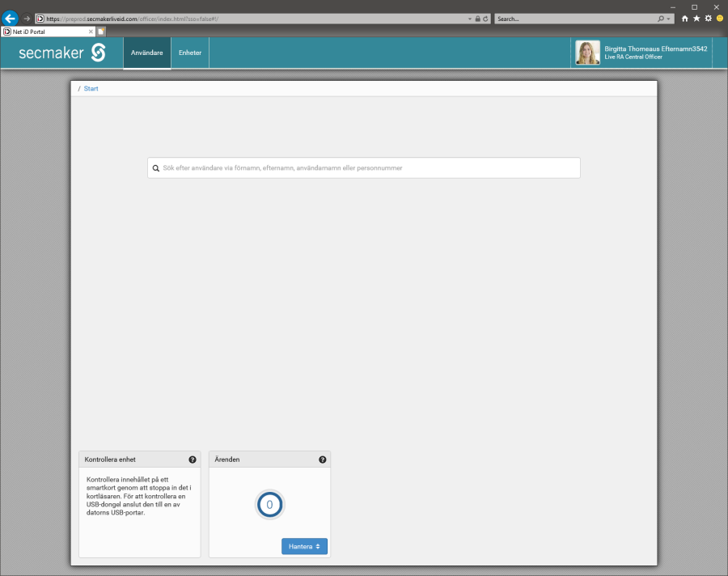Click the browser back arrow button
Screen dimensions: 728x576
(x=11, y=18)
